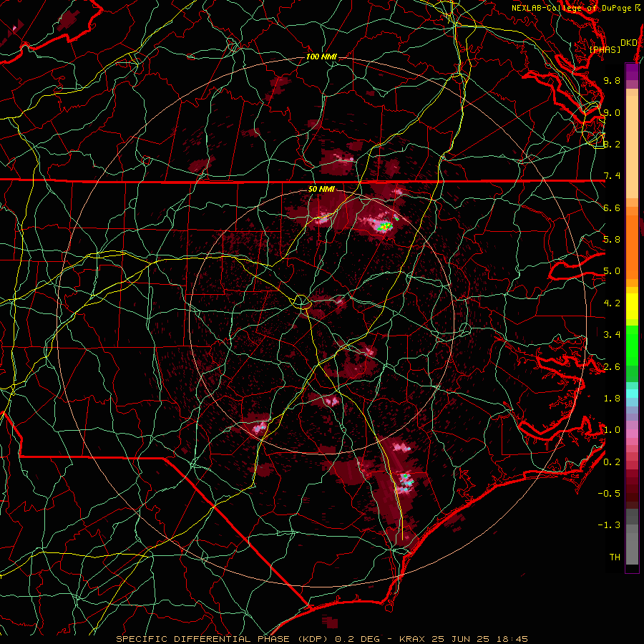This screenshot has width=644, height=644.
Task: Pick the yellow segment of the color bar
Action: click(632, 306)
